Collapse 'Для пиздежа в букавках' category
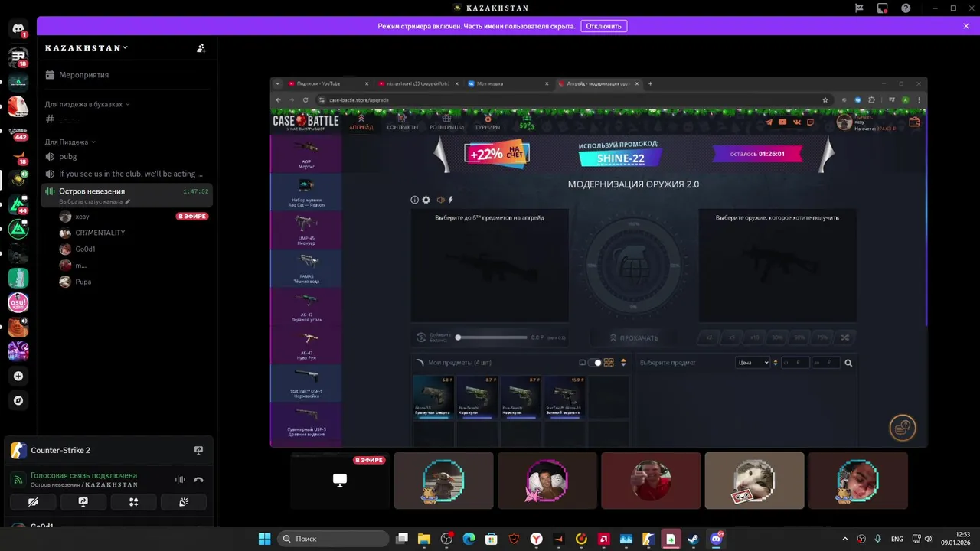Image resolution: width=980 pixels, height=551 pixels. pyautogui.click(x=87, y=104)
